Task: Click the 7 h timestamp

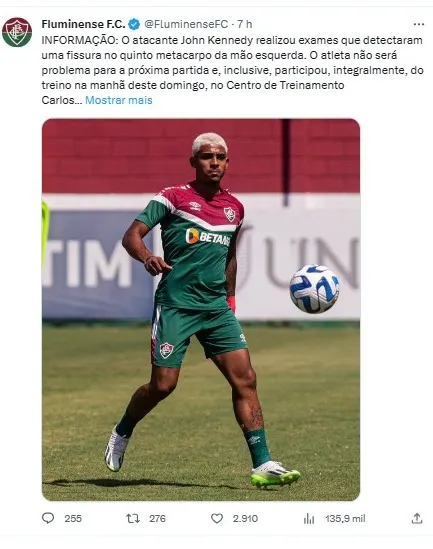Action: 244,24
